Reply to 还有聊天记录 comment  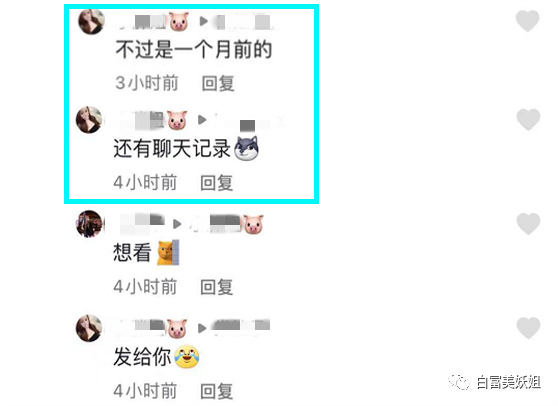[x=216, y=183]
